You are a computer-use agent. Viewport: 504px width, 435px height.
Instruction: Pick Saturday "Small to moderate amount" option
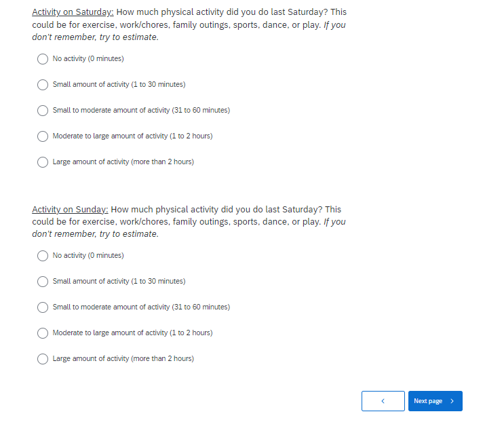43,111
